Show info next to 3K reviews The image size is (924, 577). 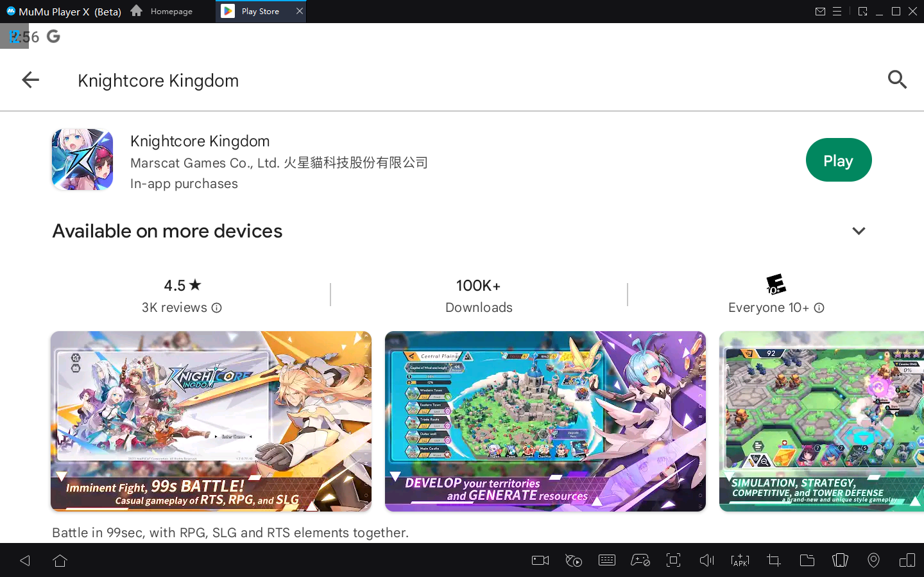pos(217,308)
